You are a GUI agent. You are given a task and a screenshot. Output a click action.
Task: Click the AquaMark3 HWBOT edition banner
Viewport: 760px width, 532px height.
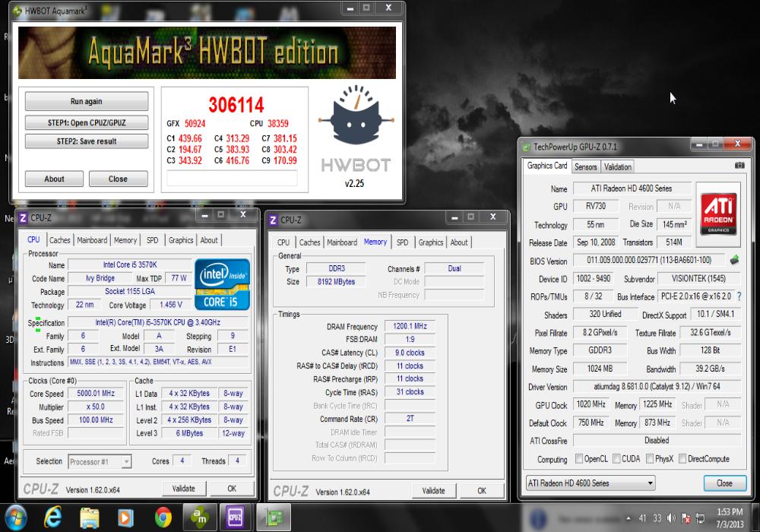coord(207,52)
